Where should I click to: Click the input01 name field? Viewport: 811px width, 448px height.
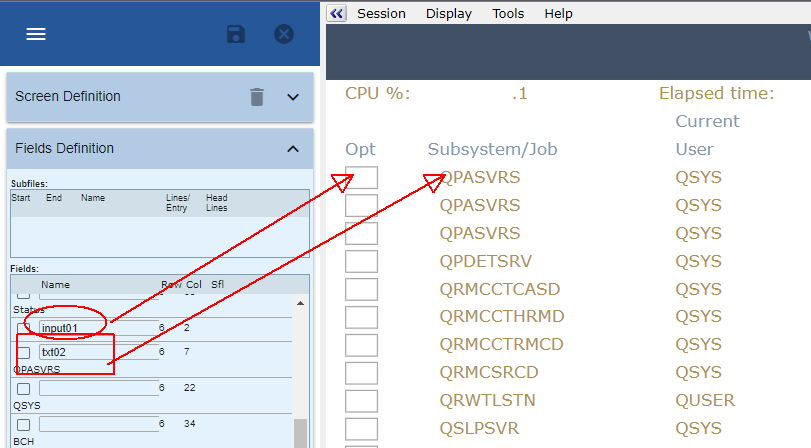tap(98, 328)
